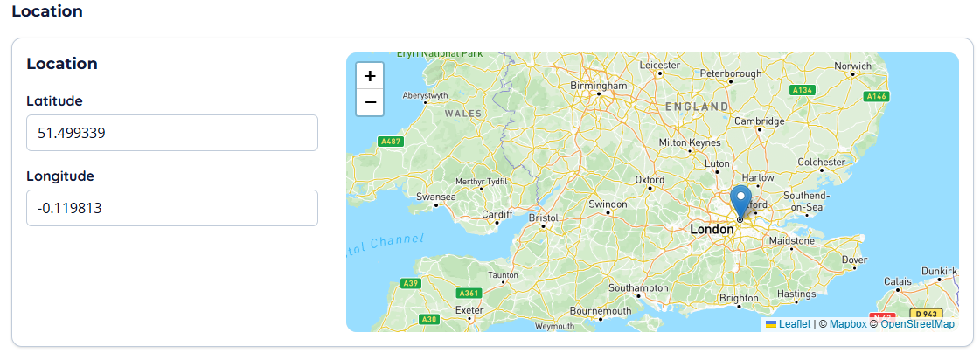Click the Cardiff label on the map
Screen dimensions: 980x353
tap(497, 214)
